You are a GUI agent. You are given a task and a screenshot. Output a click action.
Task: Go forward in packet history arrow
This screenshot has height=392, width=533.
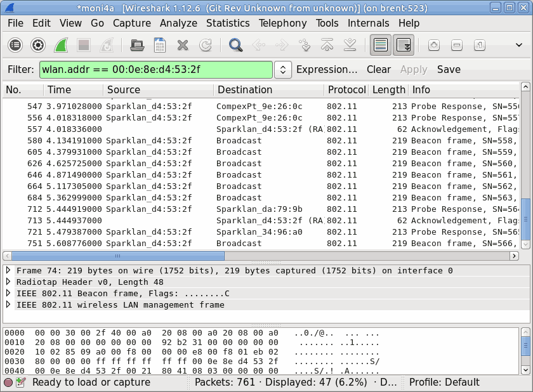282,45
